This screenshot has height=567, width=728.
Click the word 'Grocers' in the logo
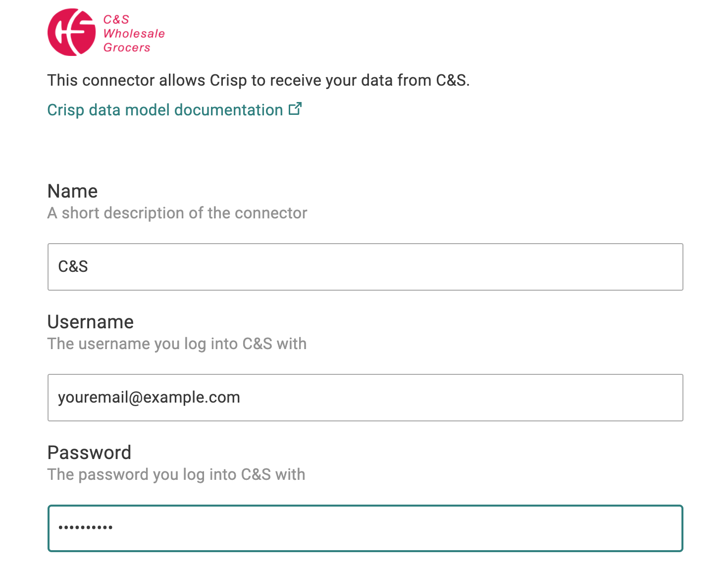tap(127, 48)
